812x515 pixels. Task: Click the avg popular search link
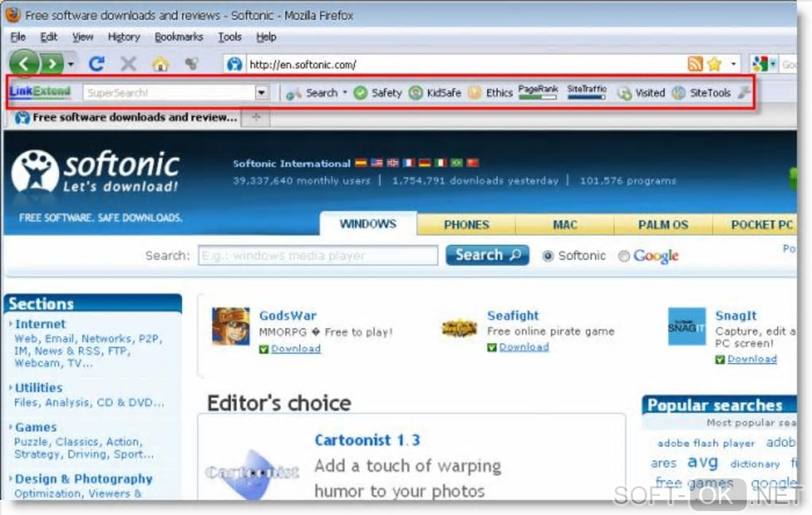[x=703, y=462]
